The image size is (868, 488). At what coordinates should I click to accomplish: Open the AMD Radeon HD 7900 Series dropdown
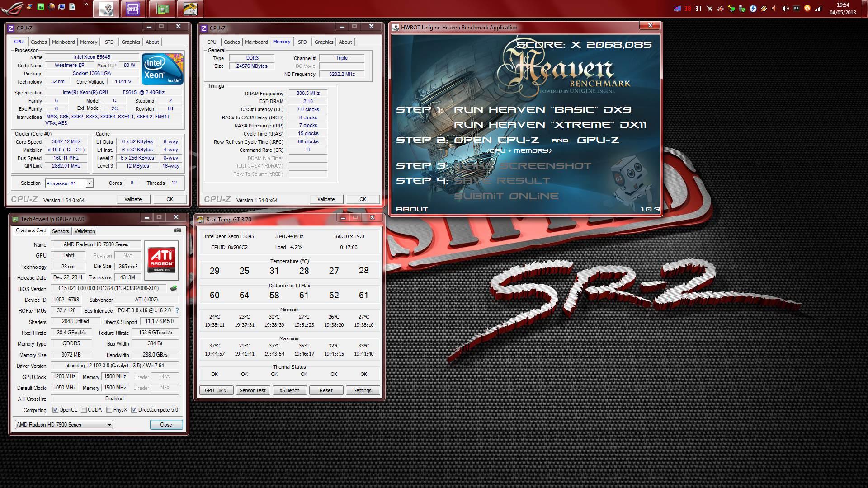click(x=64, y=425)
